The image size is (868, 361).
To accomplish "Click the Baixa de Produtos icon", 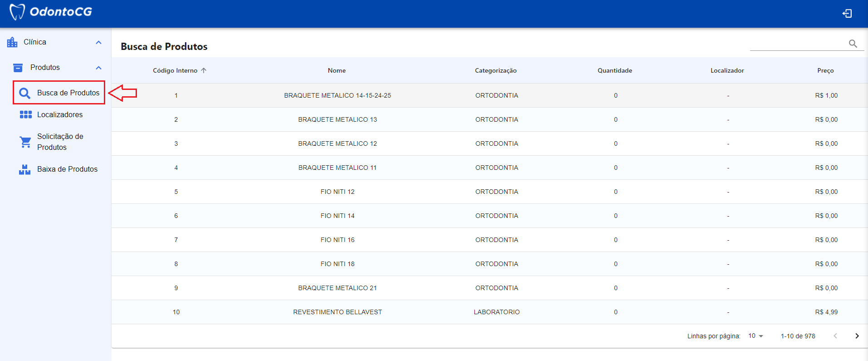I will tap(24, 169).
